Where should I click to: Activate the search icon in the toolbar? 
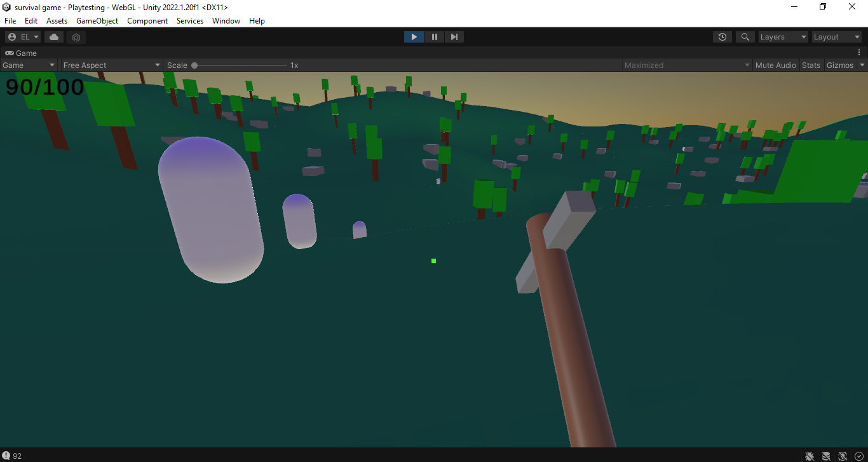point(745,37)
